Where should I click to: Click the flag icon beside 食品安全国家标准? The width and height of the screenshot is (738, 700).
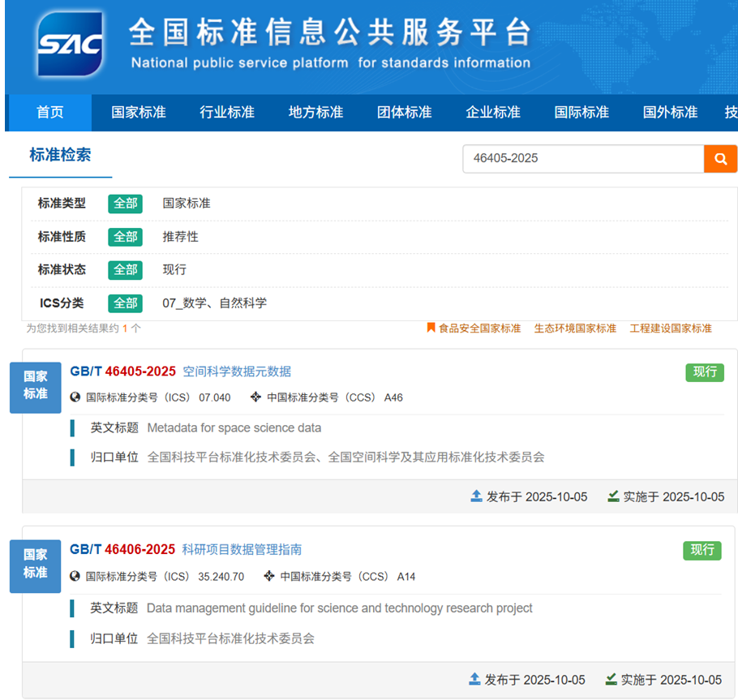[x=431, y=328]
